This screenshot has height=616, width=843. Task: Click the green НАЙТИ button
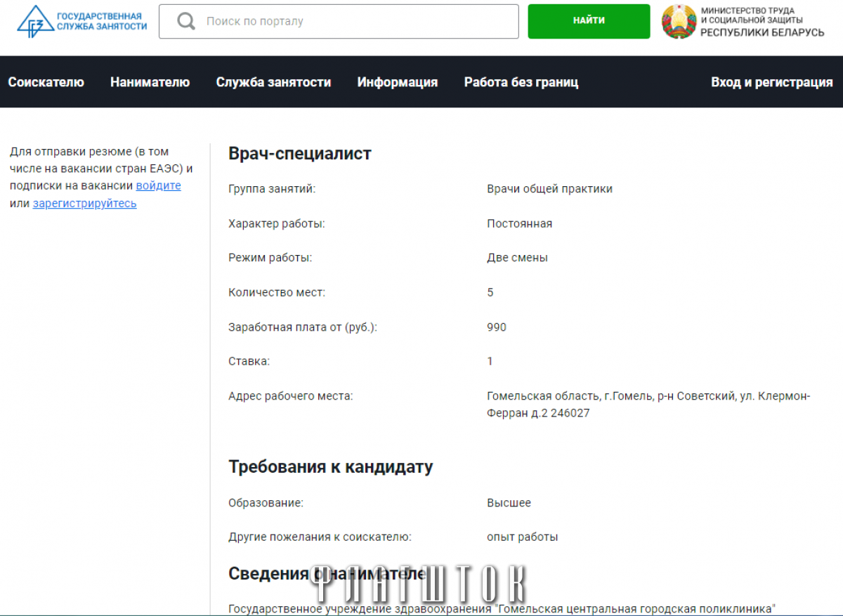589,21
